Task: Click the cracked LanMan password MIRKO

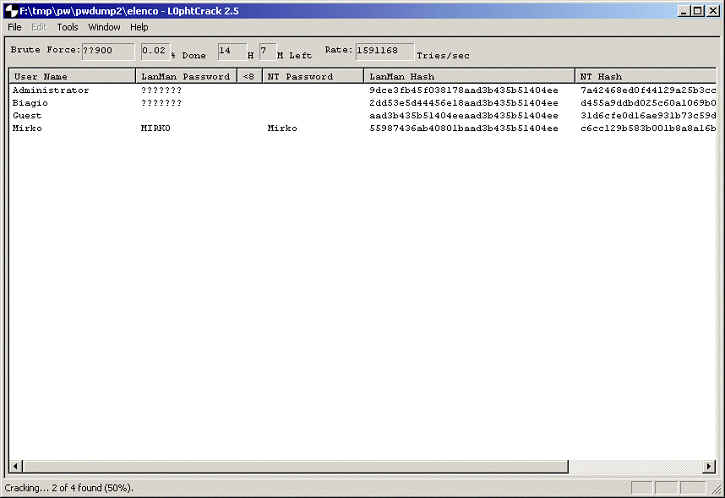Action: (155, 128)
